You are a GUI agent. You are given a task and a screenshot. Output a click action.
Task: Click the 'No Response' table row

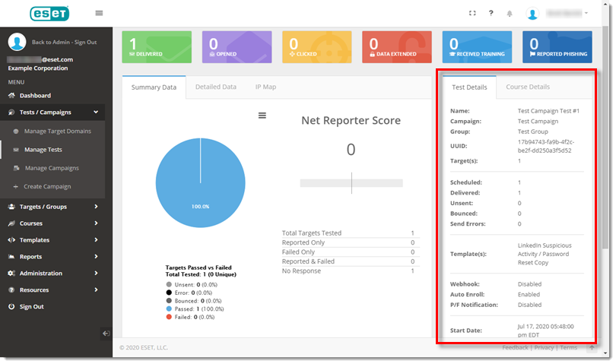pyautogui.click(x=351, y=271)
